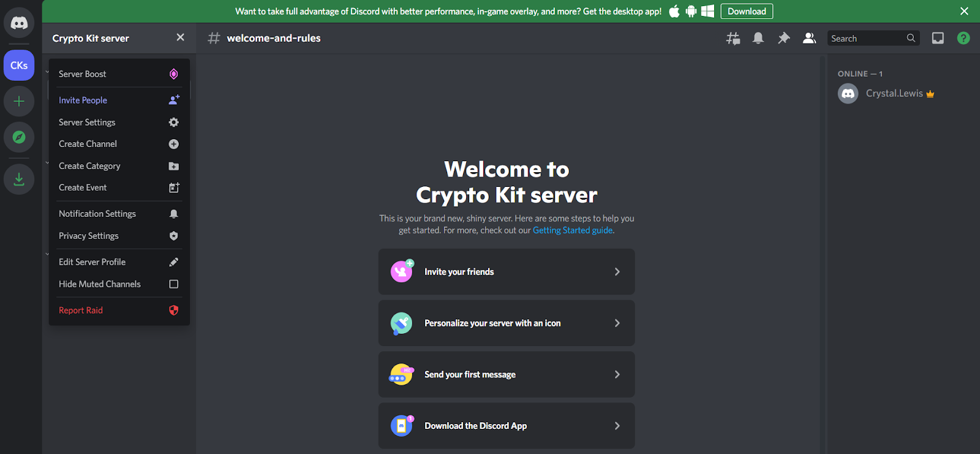Image resolution: width=980 pixels, height=454 pixels.
Task: Click the Invite People add-user icon
Action: tap(174, 100)
